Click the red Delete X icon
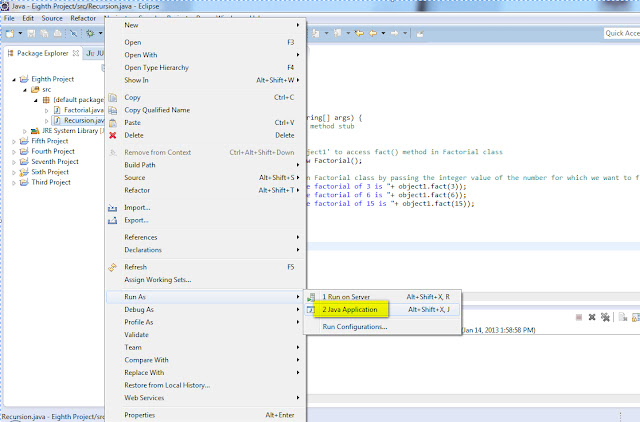Image resolution: width=640 pixels, height=422 pixels. pos(113,135)
